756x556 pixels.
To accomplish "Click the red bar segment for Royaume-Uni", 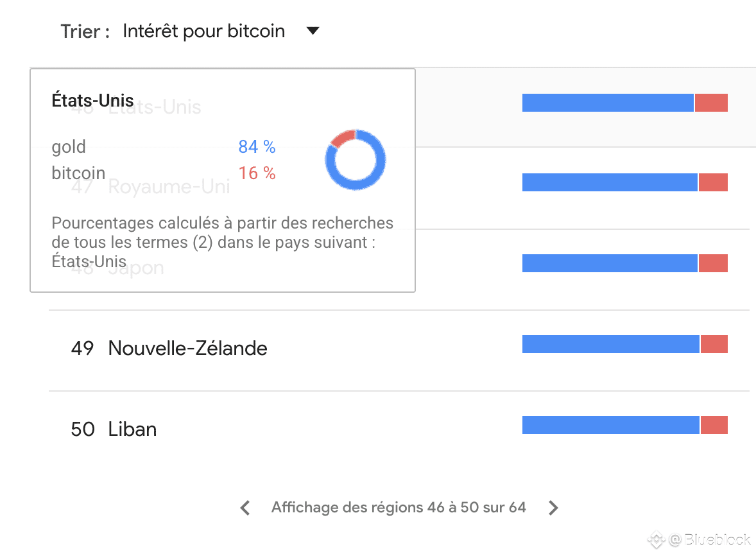I will (713, 182).
